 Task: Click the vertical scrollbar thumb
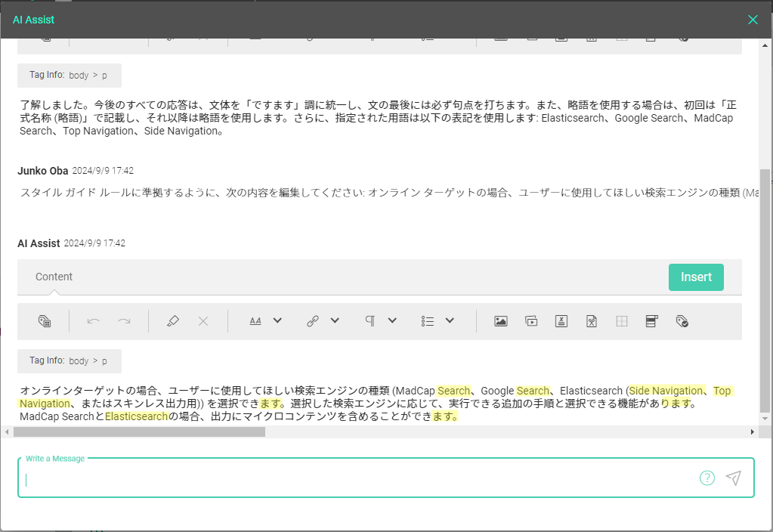(x=765, y=290)
